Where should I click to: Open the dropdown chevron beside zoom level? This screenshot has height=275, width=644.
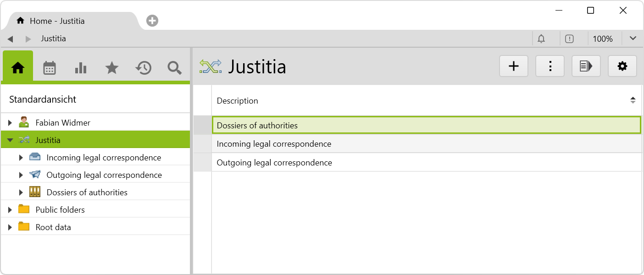[x=633, y=38]
